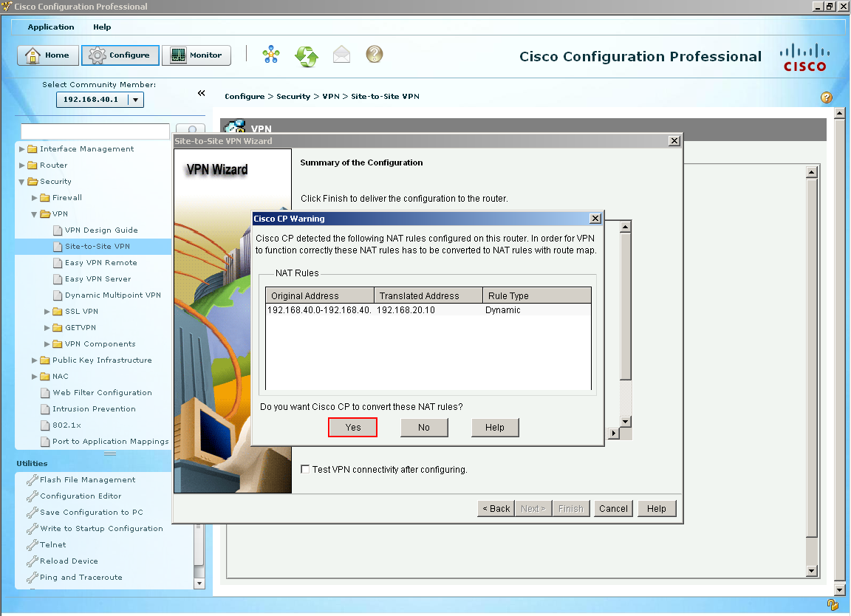Screen dimensions: 851x616
Task: Click the Intrusion Prevention page icon
Action: click(x=45, y=409)
